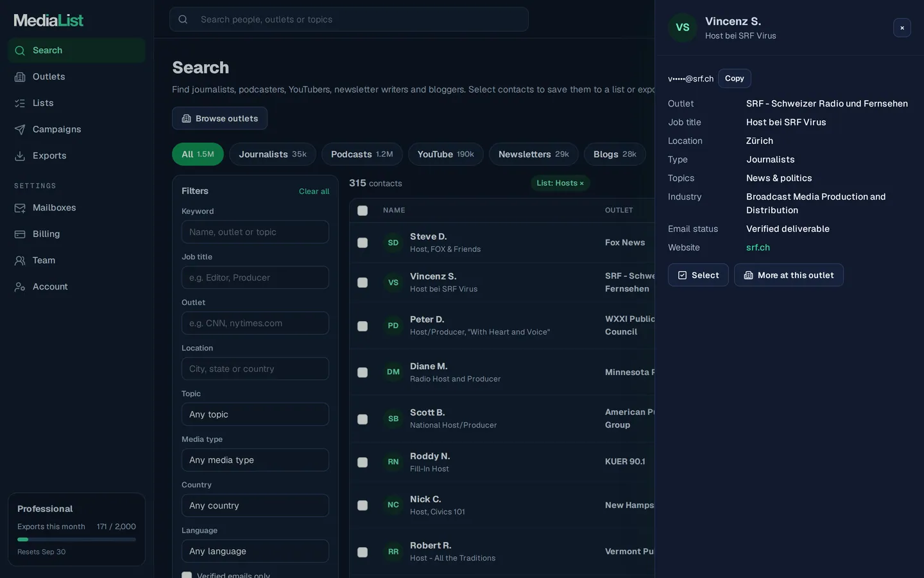The width and height of the screenshot is (924, 578).
Task: Click the DM avatar for Diane M.
Action: pos(393,372)
